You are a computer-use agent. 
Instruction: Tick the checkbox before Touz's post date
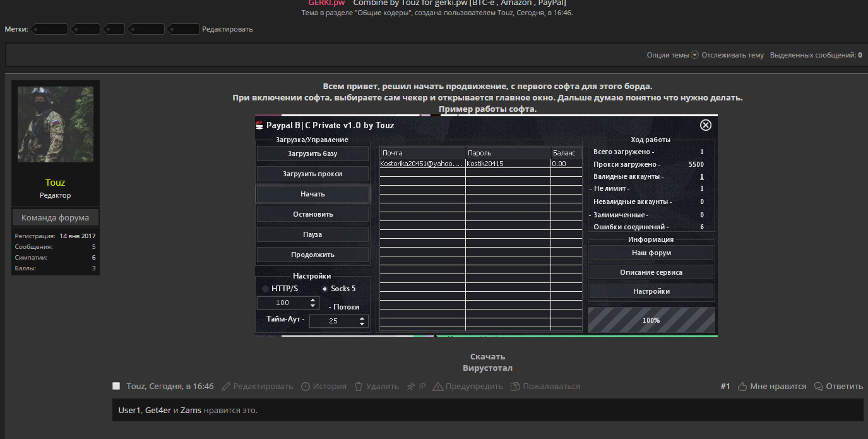point(116,386)
